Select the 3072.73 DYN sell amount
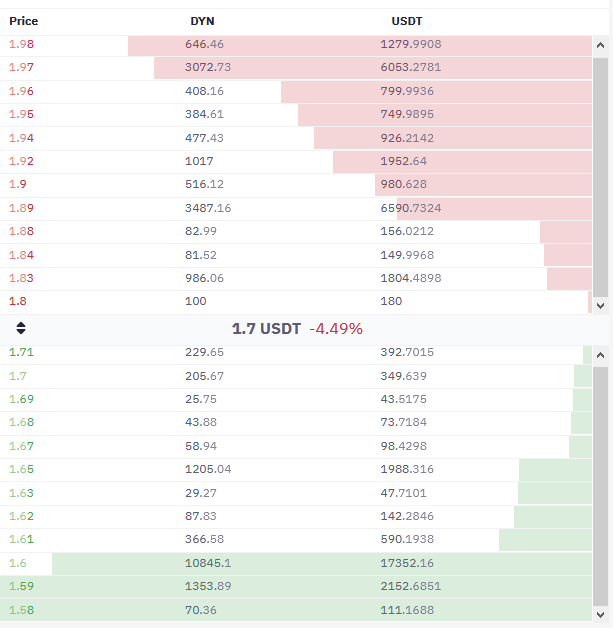Screen dimensions: 613x628 click(208, 67)
